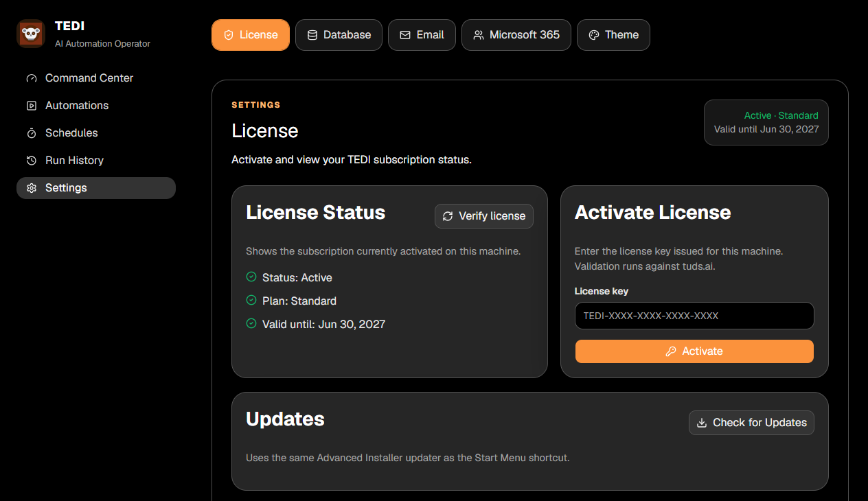The width and height of the screenshot is (868, 501).
Task: Click the key icon in Activate button
Action: (671, 351)
